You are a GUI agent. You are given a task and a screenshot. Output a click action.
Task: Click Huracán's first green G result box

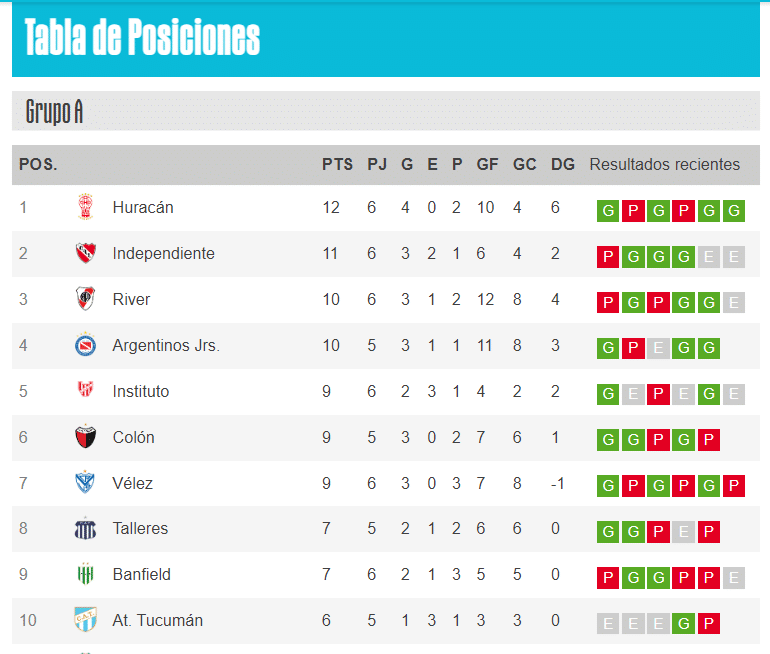click(608, 211)
